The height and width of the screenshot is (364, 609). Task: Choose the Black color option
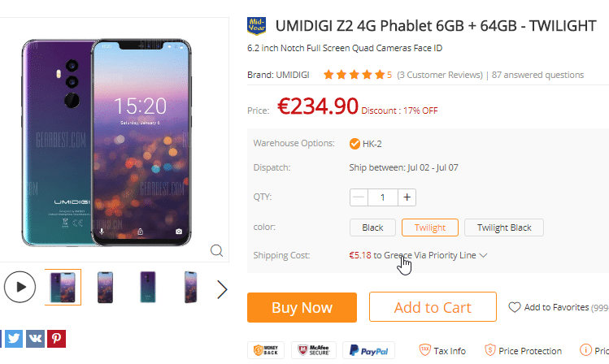(372, 227)
